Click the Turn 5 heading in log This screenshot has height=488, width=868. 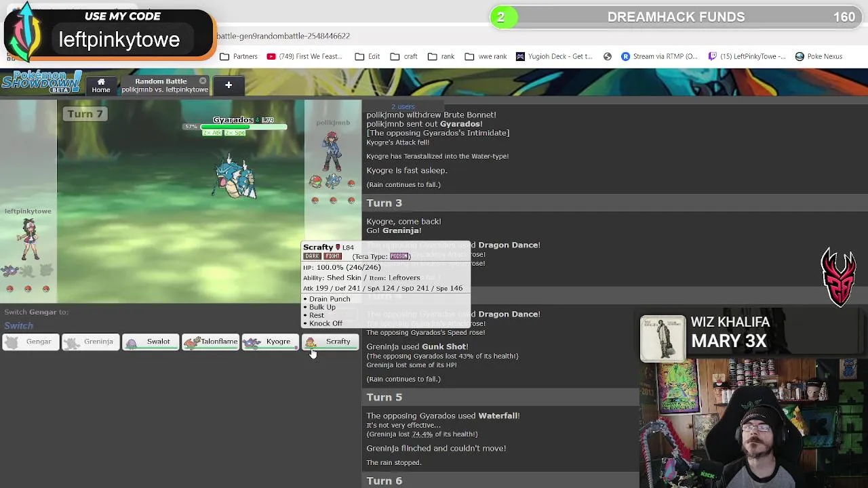click(x=384, y=397)
